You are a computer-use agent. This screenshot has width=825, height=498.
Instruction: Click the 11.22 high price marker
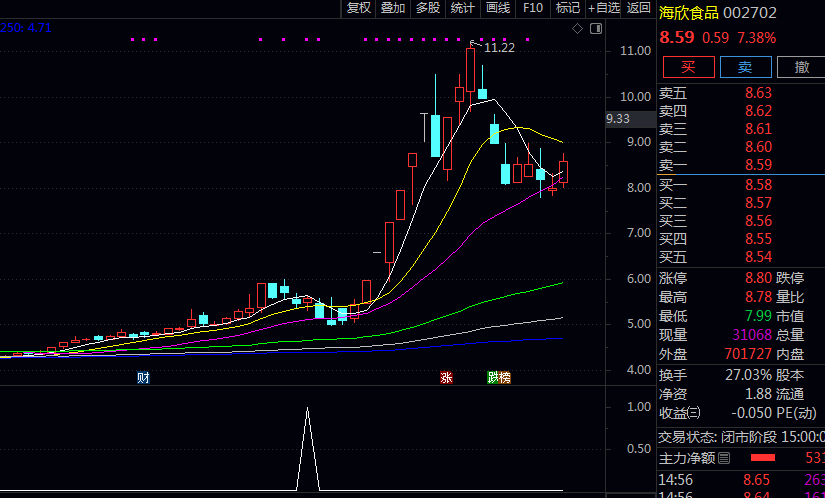coord(498,48)
